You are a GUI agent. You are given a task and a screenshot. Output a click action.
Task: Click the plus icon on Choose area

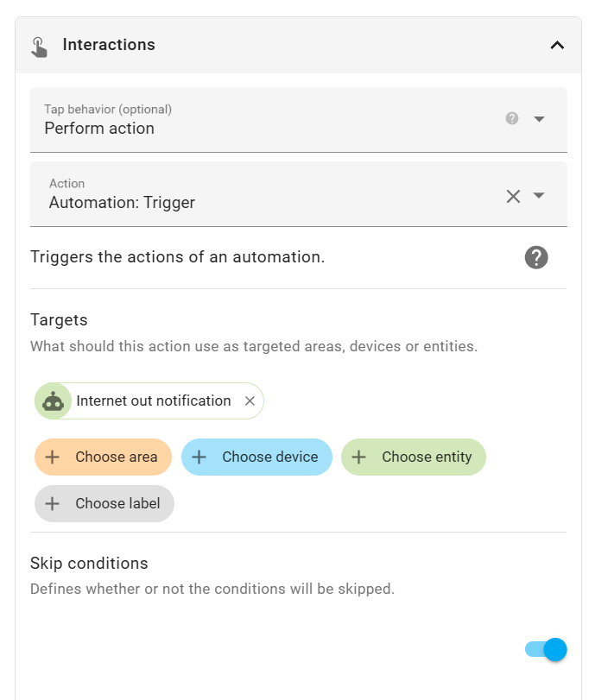pos(53,457)
